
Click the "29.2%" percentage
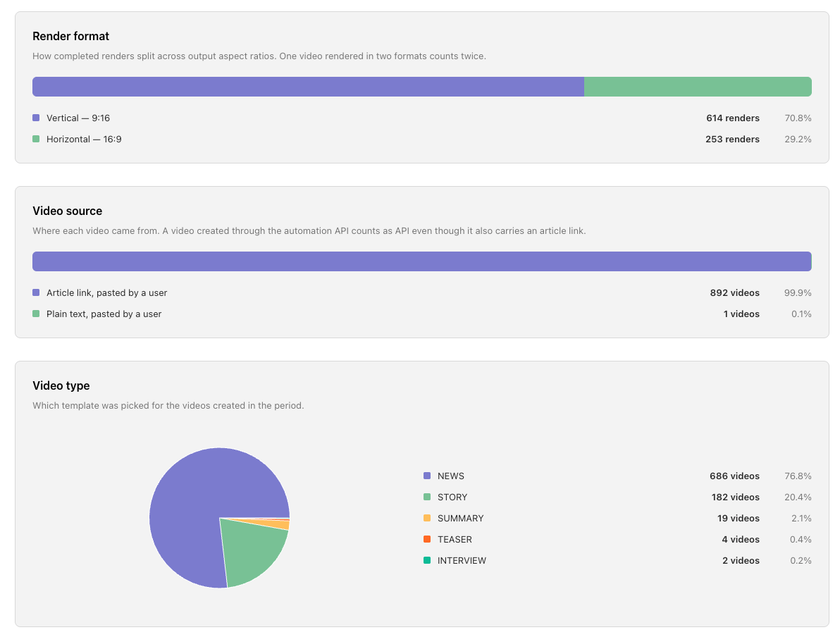(798, 140)
